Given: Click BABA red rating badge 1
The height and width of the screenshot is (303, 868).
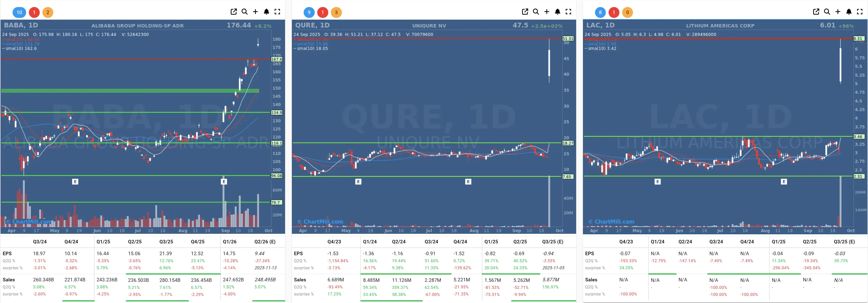Looking at the screenshot, I should pos(34,13).
